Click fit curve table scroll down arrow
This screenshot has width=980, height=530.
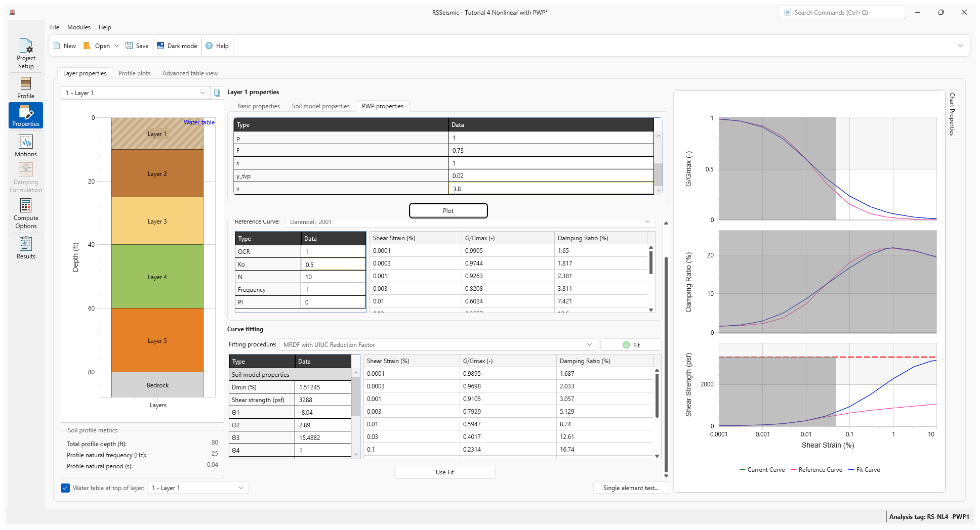click(657, 456)
